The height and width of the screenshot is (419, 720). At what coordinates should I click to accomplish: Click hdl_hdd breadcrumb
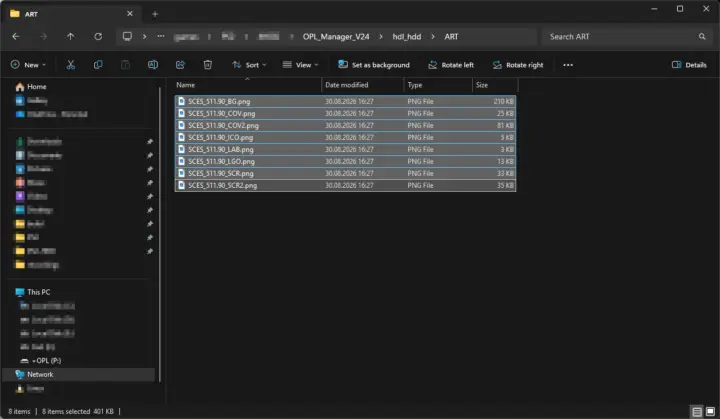(406, 36)
